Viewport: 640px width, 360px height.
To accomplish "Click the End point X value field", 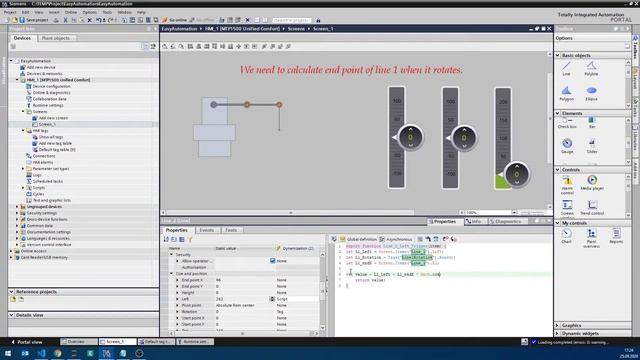I will tap(244, 280).
